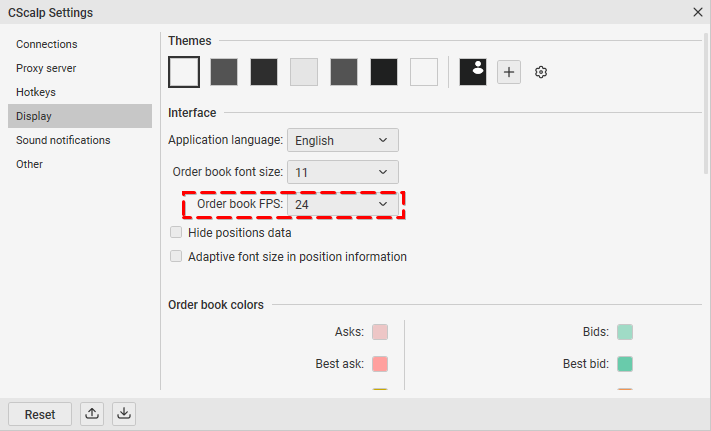
Task: Import settings with download arrow icon
Action: (124, 414)
